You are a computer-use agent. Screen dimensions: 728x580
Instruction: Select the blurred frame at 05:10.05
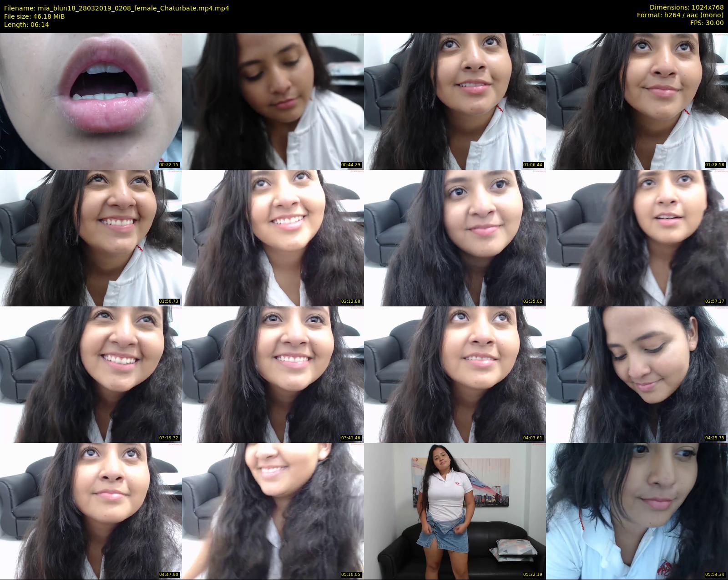[273, 511]
